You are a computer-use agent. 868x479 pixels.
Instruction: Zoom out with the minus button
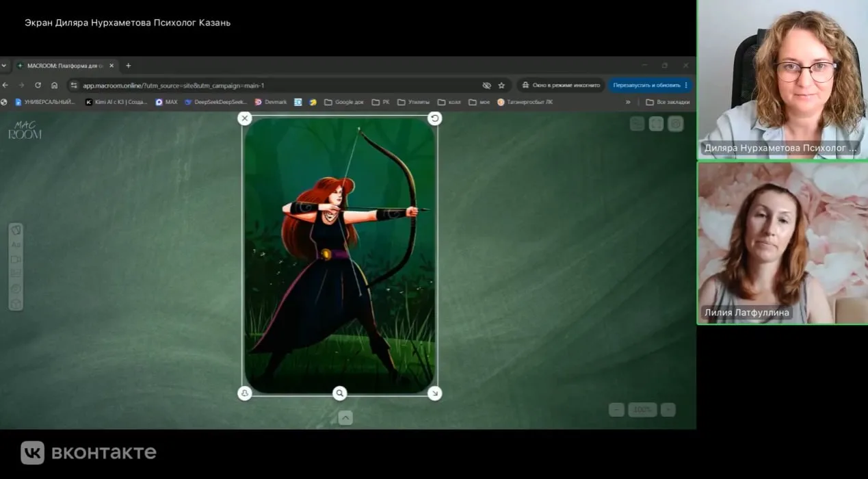[x=616, y=410]
